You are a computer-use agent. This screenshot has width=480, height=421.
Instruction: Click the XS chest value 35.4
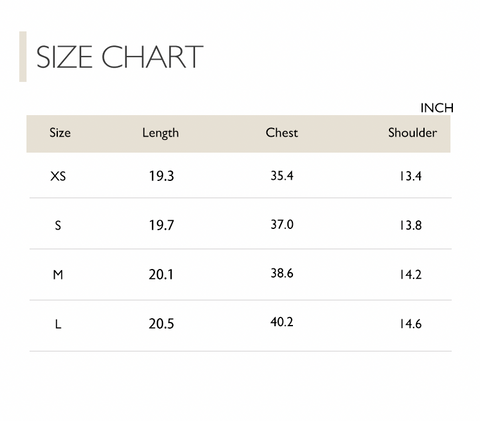pos(282,176)
